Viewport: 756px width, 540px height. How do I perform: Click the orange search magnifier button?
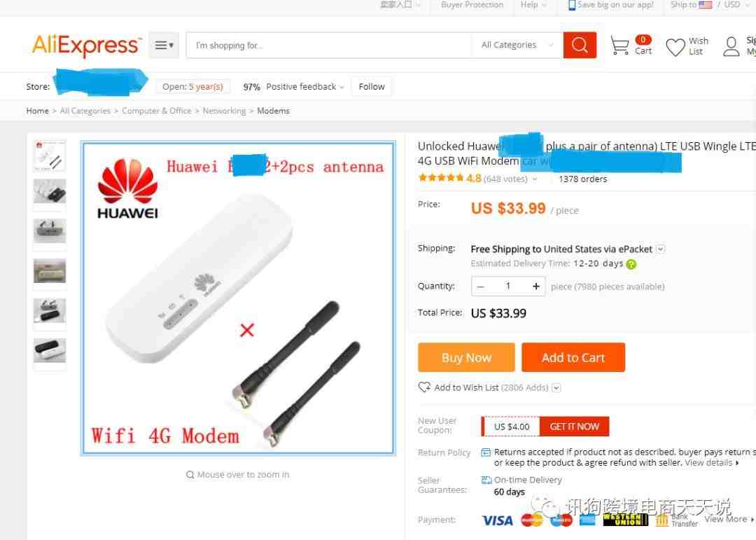pyautogui.click(x=580, y=46)
